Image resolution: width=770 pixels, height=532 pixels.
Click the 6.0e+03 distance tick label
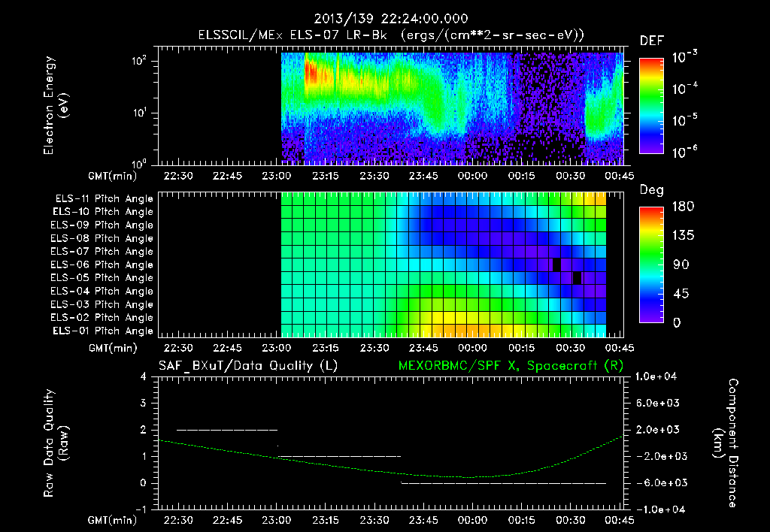[x=657, y=403]
